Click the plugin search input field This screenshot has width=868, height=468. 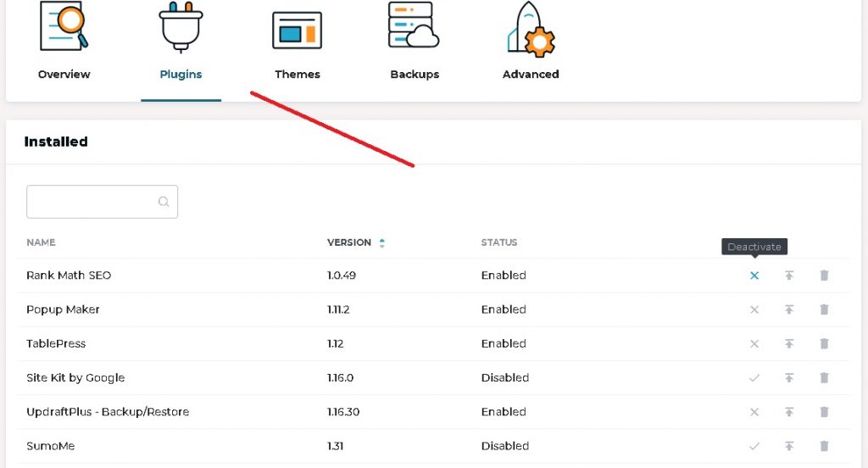102,202
